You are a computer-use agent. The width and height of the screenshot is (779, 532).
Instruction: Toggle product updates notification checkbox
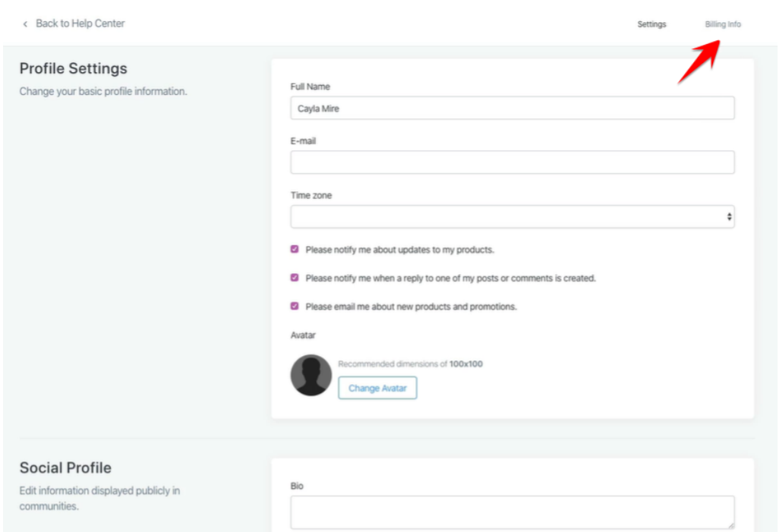(295, 249)
